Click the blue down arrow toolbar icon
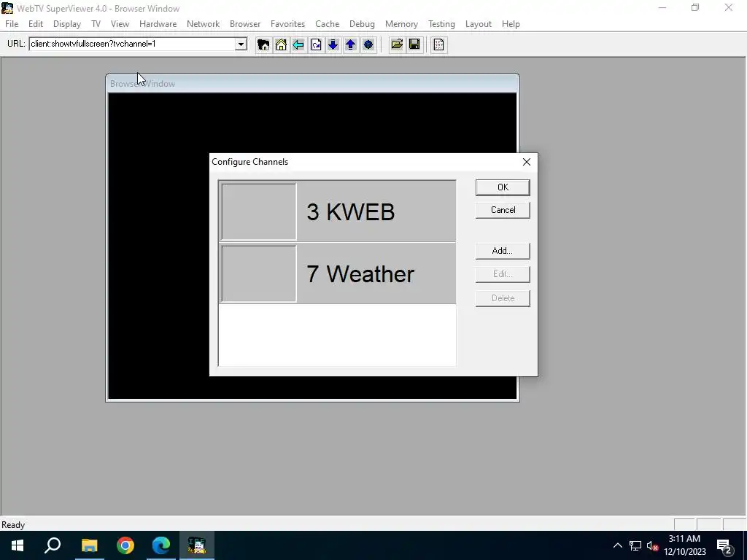 tap(333, 44)
